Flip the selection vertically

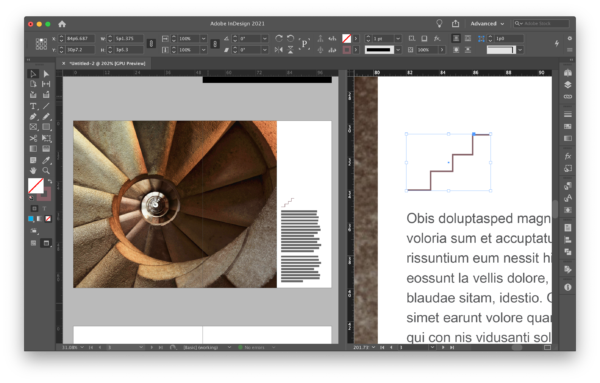pyautogui.click(x=290, y=50)
